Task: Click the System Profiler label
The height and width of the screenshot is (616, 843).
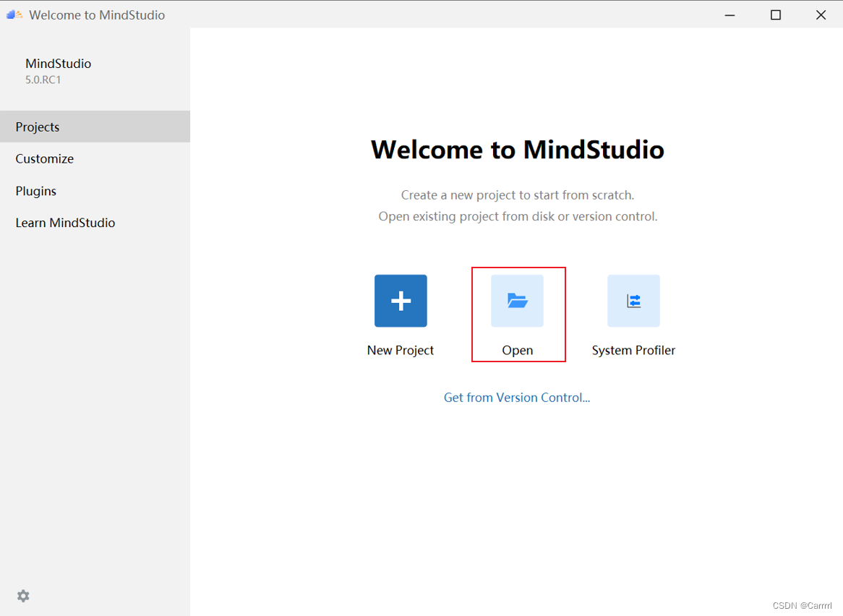Action: point(633,350)
